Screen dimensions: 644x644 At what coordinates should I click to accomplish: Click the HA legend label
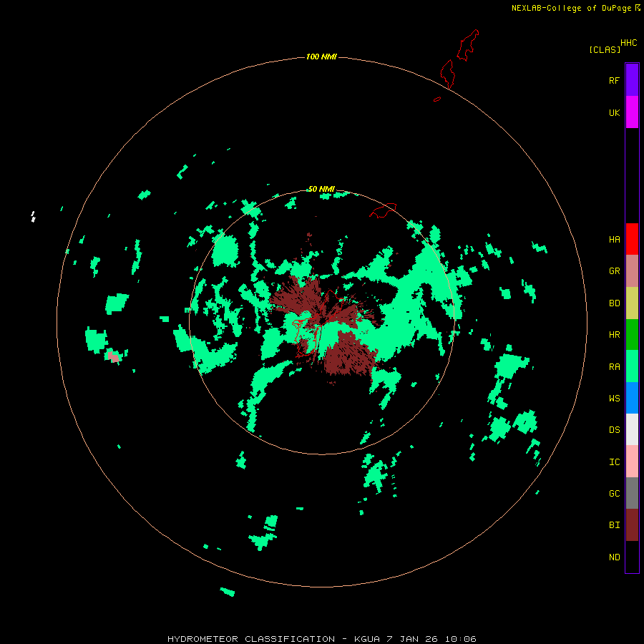tap(614, 240)
